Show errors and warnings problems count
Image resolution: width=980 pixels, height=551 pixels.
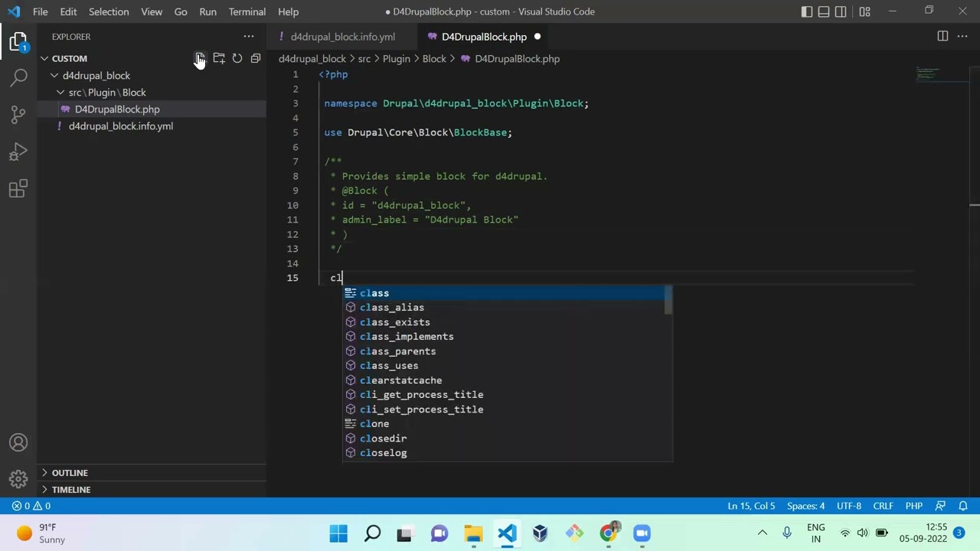31,506
